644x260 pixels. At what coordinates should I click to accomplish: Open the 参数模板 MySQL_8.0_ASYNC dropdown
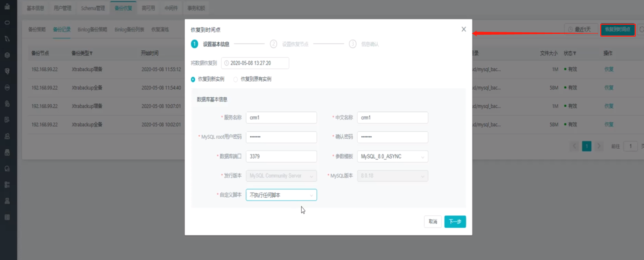click(392, 157)
